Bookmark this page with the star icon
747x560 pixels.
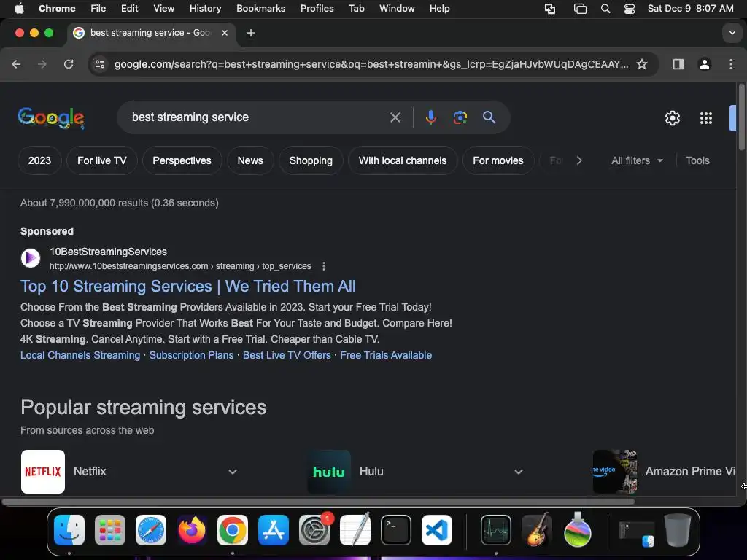pos(642,64)
